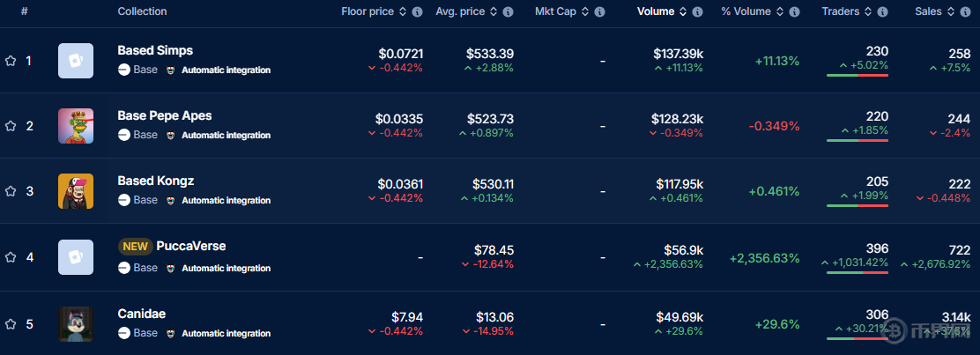Open the Based Simps collection page

[x=155, y=50]
